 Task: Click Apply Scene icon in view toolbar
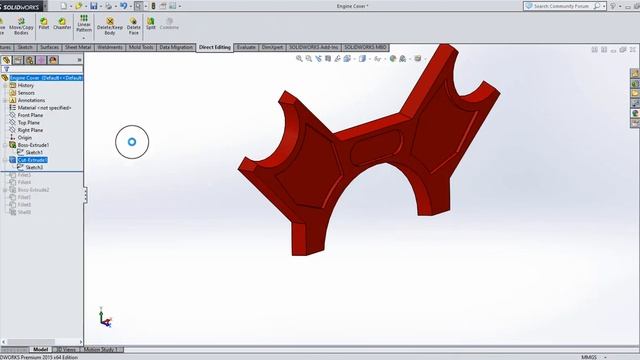[x=402, y=59]
